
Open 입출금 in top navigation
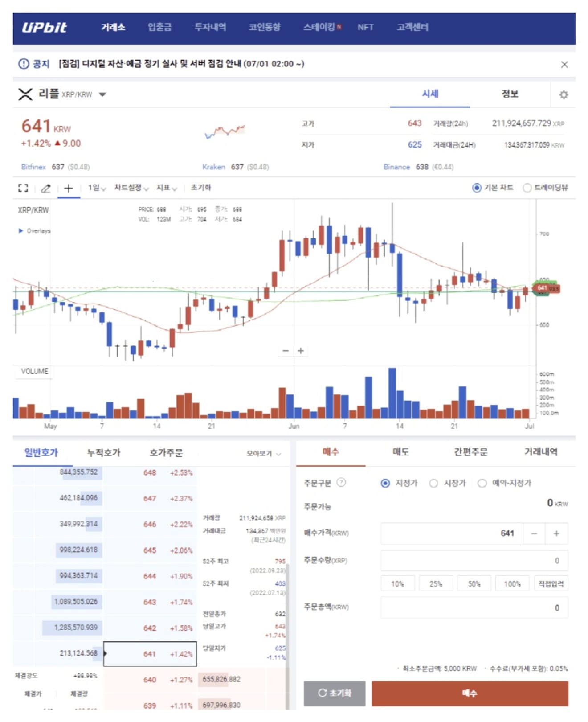(x=159, y=27)
